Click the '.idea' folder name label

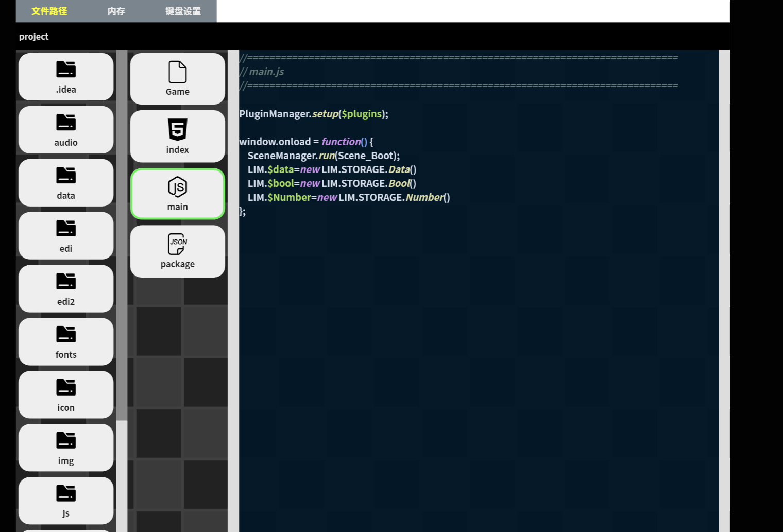[x=66, y=90]
